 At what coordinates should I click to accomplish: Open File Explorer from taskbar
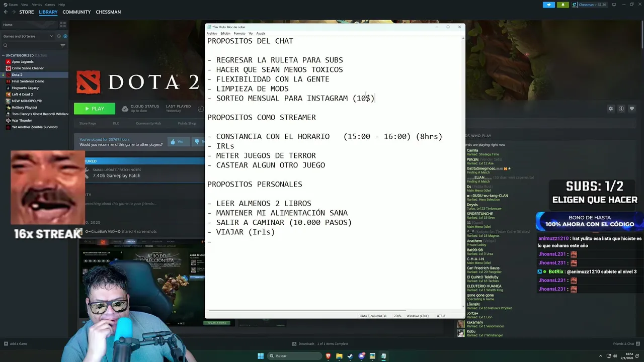point(339,356)
